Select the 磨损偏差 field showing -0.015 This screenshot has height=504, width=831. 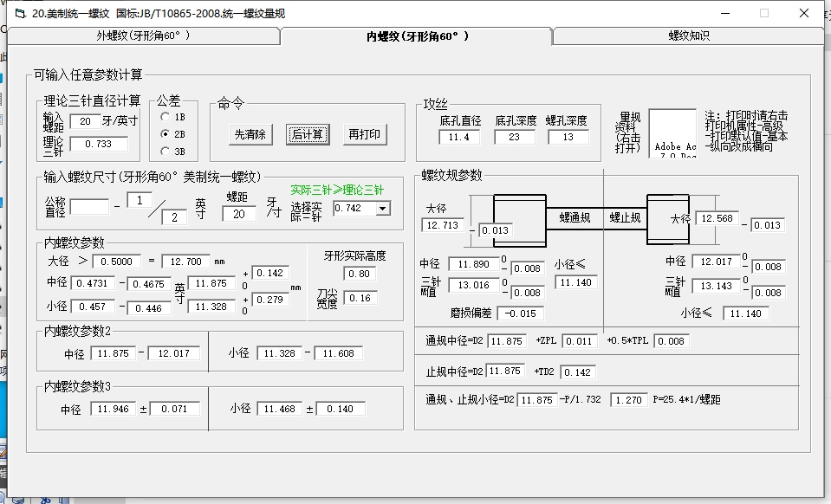pos(522,313)
